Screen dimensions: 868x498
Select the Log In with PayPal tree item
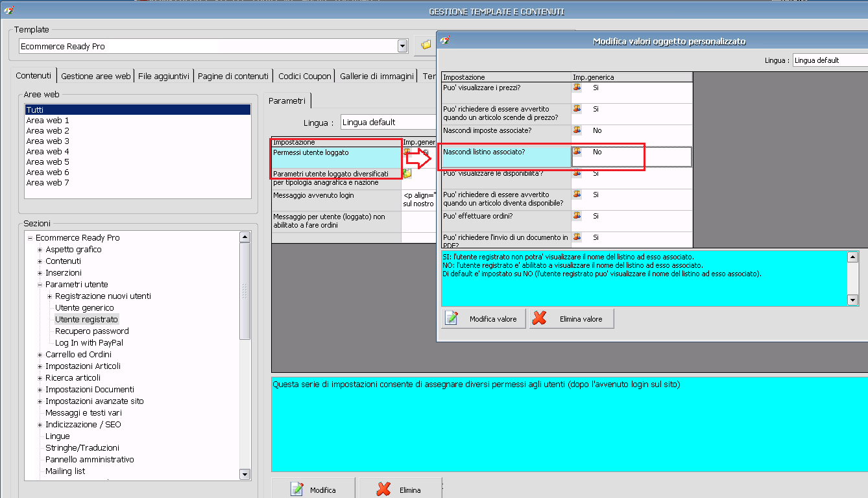[89, 343]
